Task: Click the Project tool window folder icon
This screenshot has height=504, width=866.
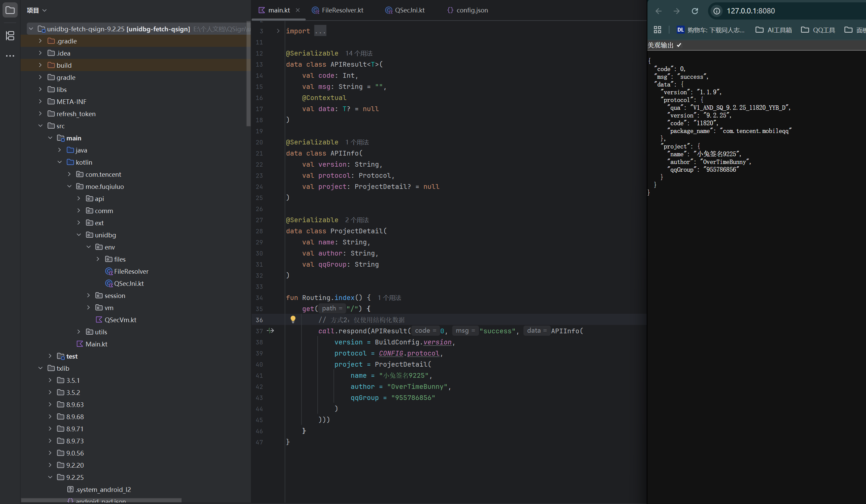Action: (x=10, y=10)
